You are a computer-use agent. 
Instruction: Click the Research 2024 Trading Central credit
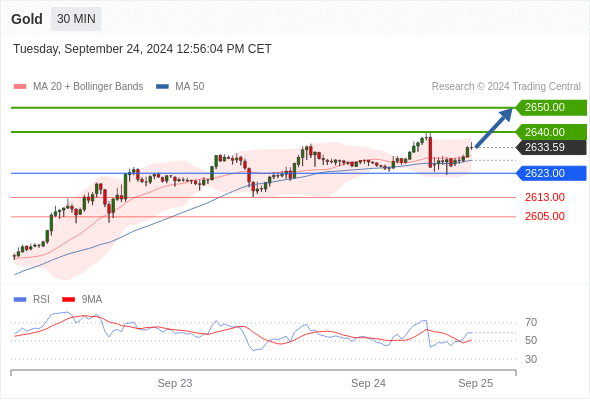(x=506, y=87)
